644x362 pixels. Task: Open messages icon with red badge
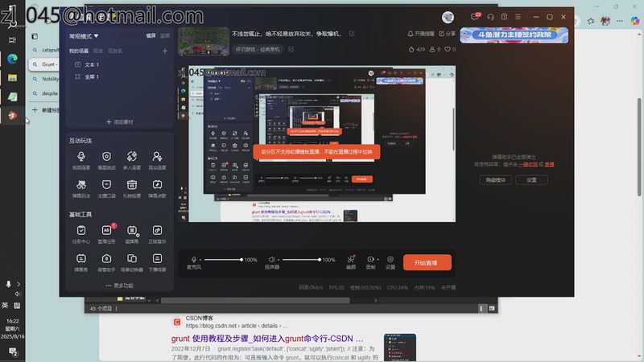475,17
